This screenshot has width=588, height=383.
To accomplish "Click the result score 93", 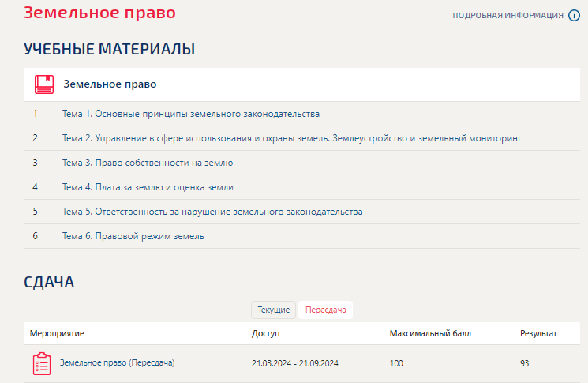I will click(524, 364).
